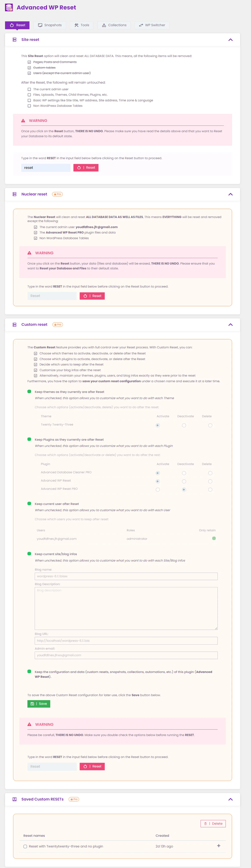Toggle Keep themes as they currently are
Viewport: 251px width, 868px height.
click(x=29, y=392)
